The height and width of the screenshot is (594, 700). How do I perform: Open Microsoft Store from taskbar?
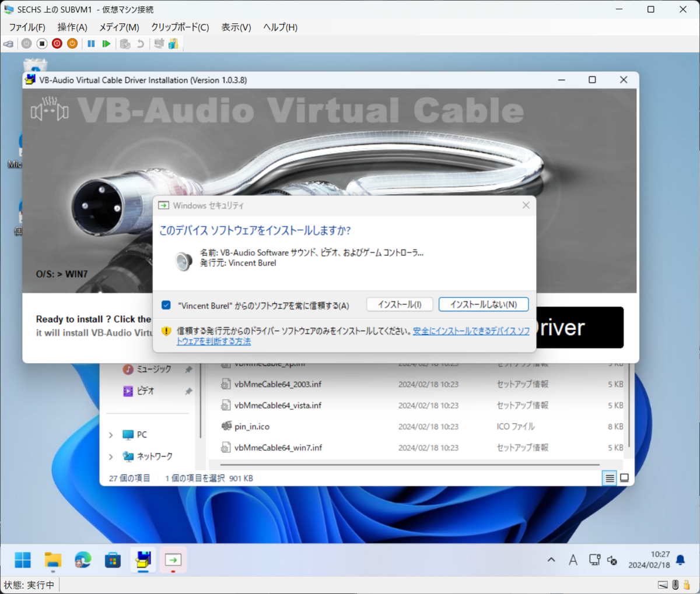click(113, 560)
